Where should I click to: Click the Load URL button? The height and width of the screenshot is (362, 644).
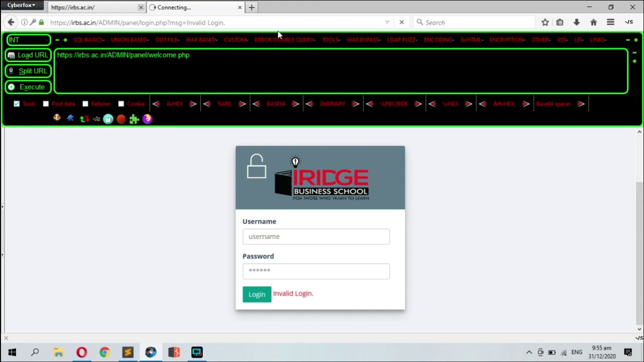click(x=28, y=55)
